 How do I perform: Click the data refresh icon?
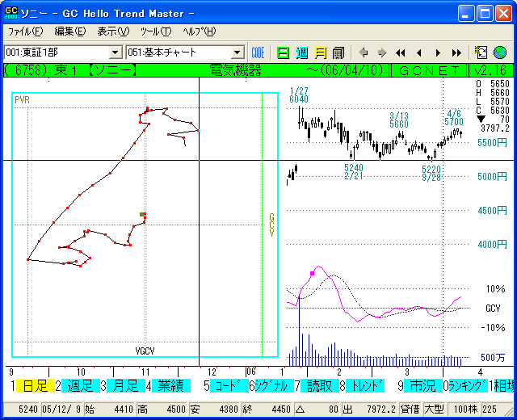click(x=481, y=52)
